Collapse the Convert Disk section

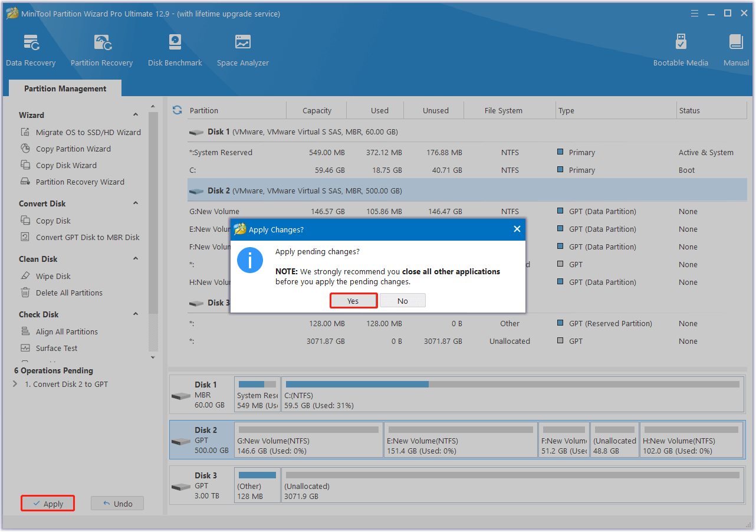[x=136, y=203]
